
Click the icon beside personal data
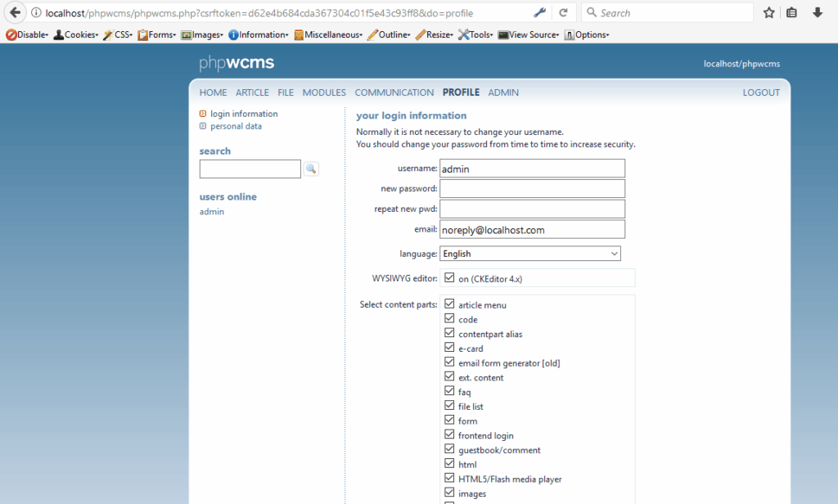coord(203,126)
